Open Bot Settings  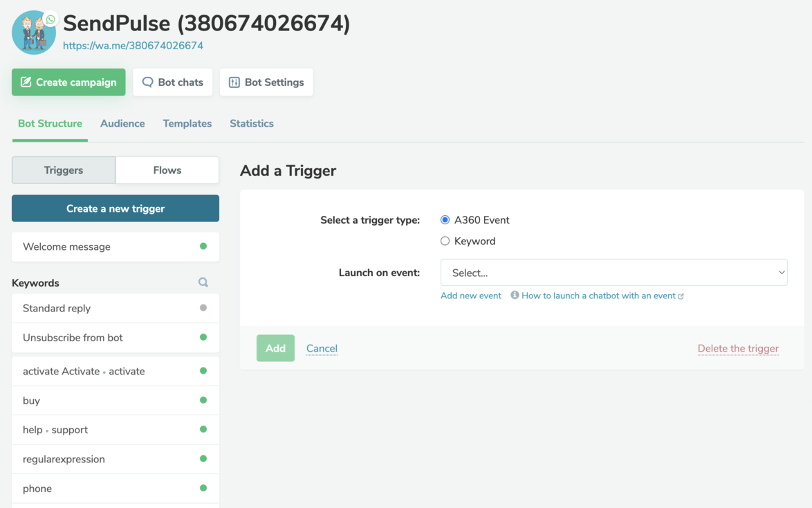[x=266, y=82]
